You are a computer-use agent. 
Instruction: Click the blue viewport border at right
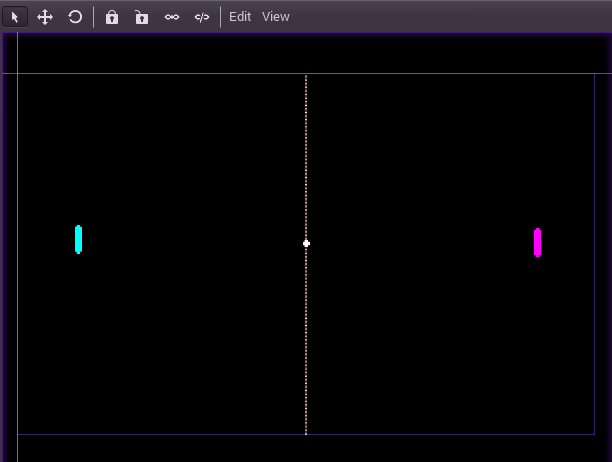click(x=594, y=300)
